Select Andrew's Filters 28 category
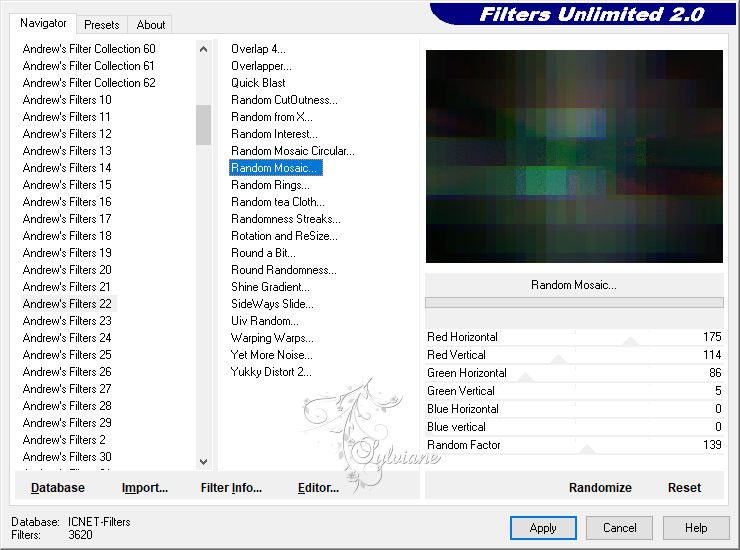This screenshot has width=740, height=550. click(x=67, y=406)
